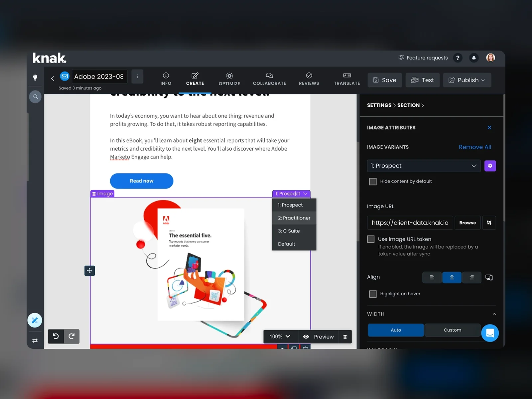The width and height of the screenshot is (532, 399).
Task: Open the 1: Prospect variant dropdown in settings
Action: click(424, 166)
